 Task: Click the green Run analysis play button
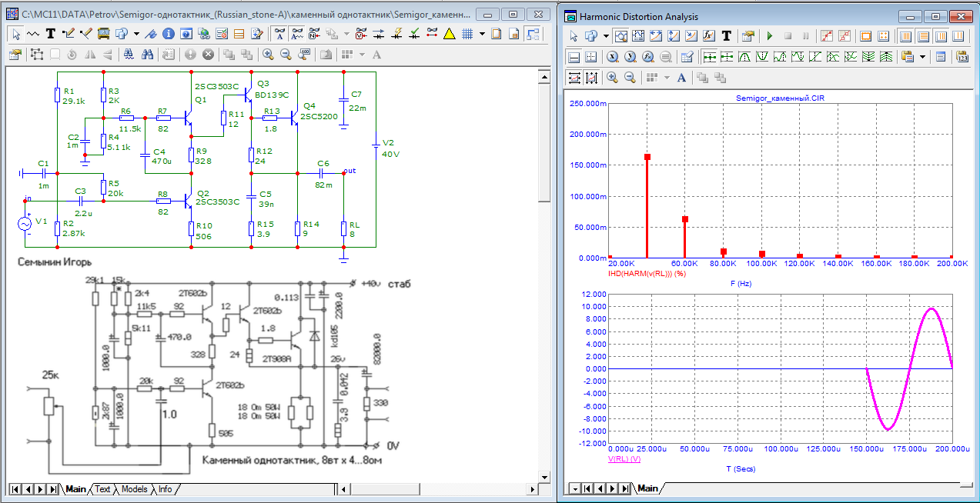[x=769, y=36]
